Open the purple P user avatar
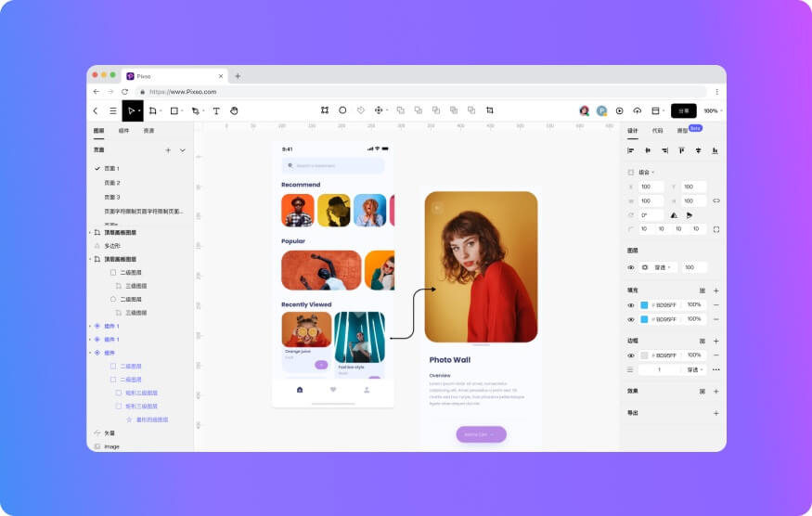 pos(601,110)
